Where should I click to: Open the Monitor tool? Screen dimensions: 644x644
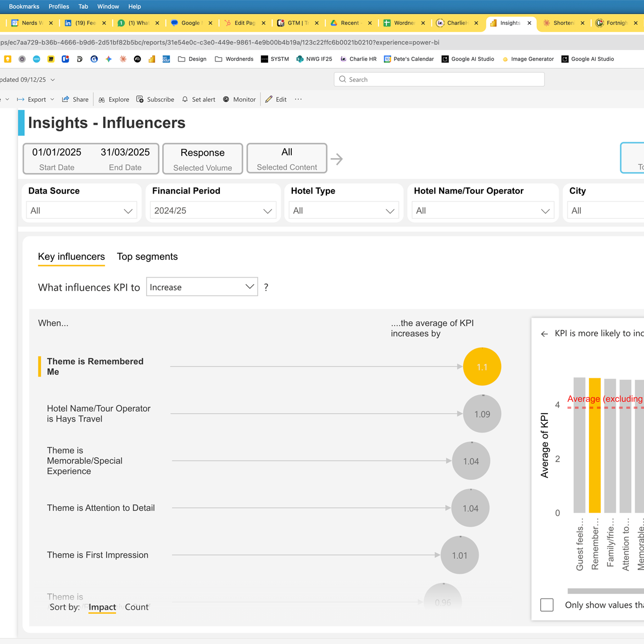[226, 99]
